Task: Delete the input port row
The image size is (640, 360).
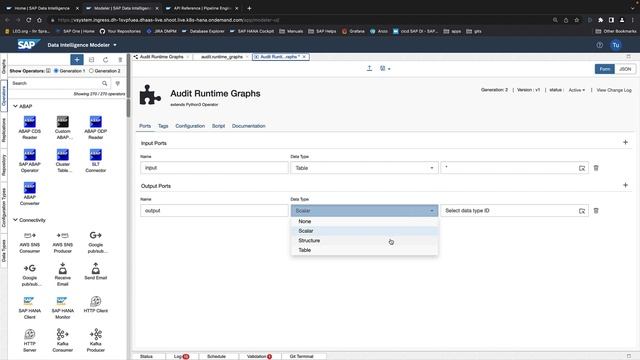Action: [596, 168]
